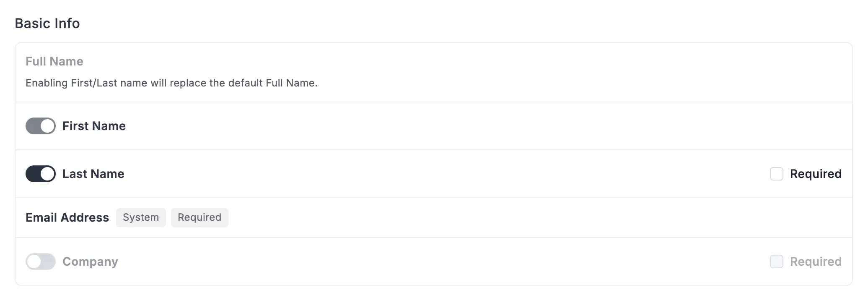Click the Basic Info section title
This screenshot has height=306, width=868.
(x=47, y=23)
